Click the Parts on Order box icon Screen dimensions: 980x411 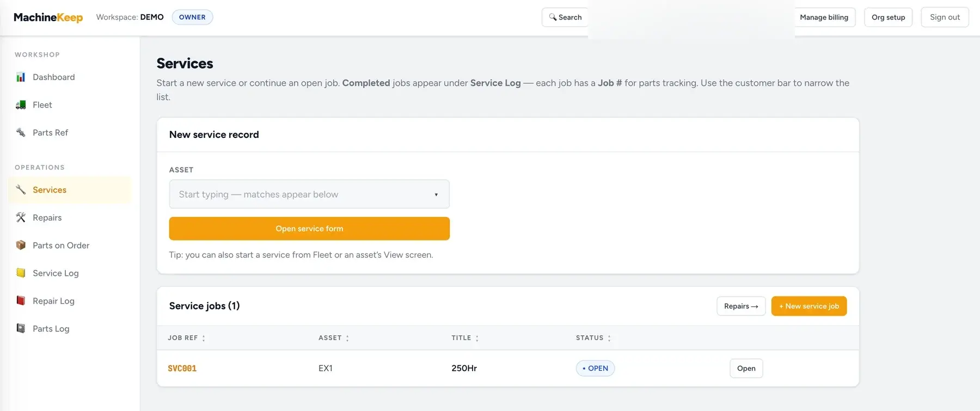click(x=21, y=245)
